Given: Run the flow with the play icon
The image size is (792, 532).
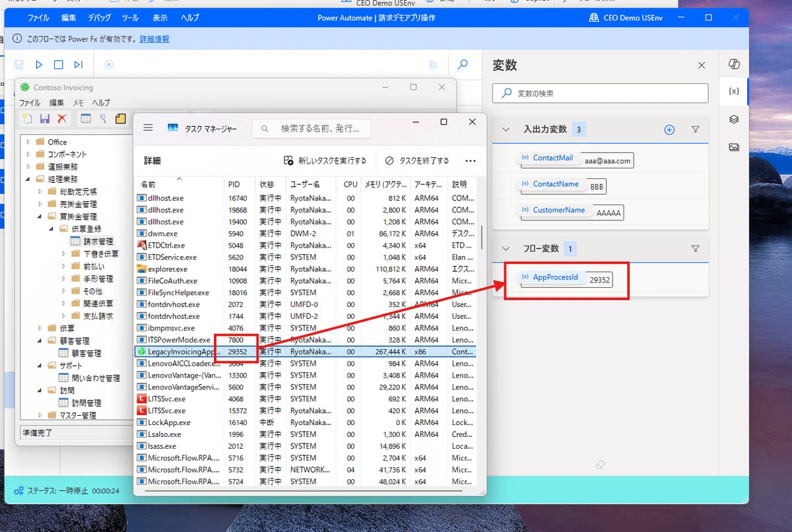Looking at the screenshot, I should pyautogui.click(x=39, y=65).
